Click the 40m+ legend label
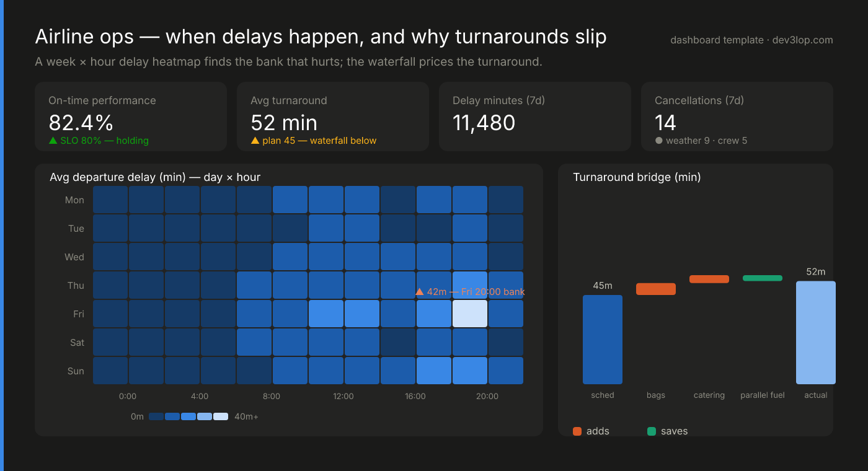868x471 pixels. coord(246,416)
